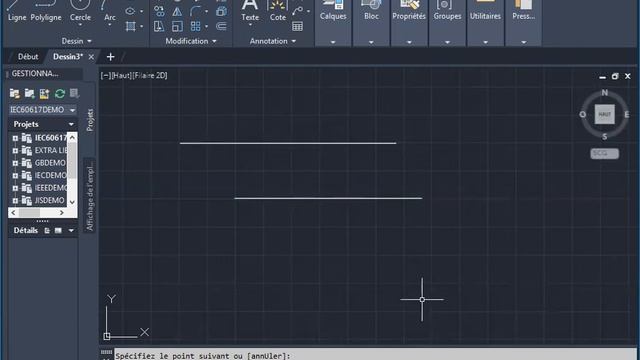Expand the GBDEMO project node

click(x=15, y=163)
